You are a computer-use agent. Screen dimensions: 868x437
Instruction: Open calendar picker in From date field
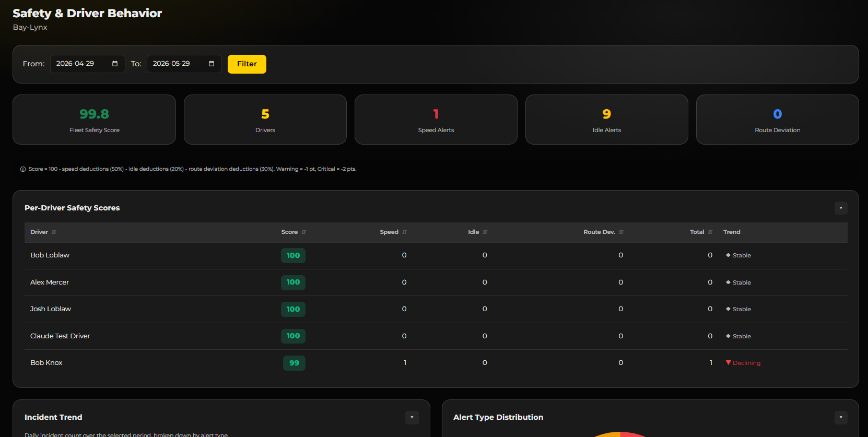click(115, 64)
